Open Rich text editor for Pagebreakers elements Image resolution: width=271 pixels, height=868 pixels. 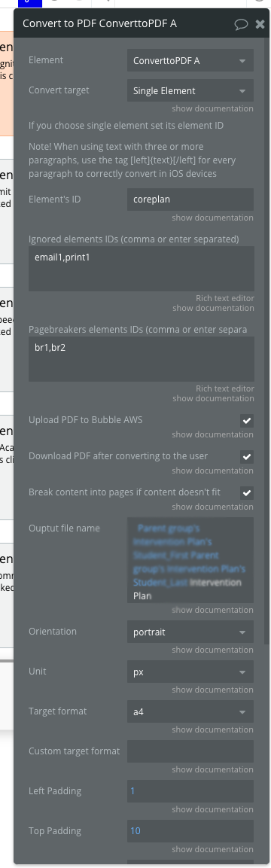[225, 388]
